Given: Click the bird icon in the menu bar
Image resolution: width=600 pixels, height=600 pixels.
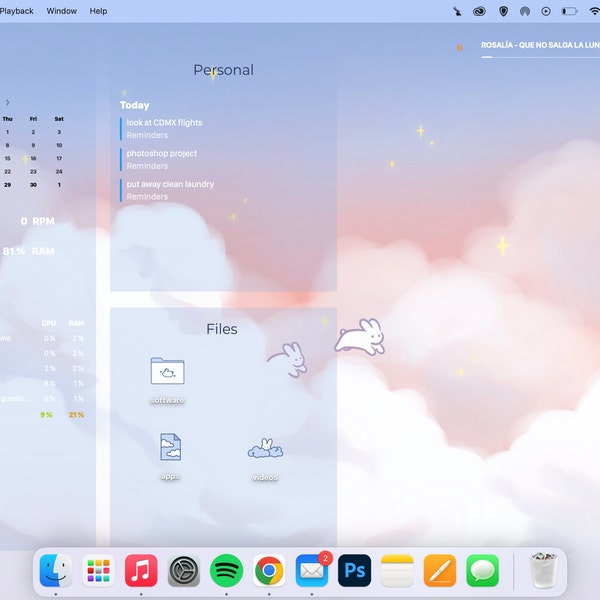Looking at the screenshot, I should pyautogui.click(x=457, y=11).
